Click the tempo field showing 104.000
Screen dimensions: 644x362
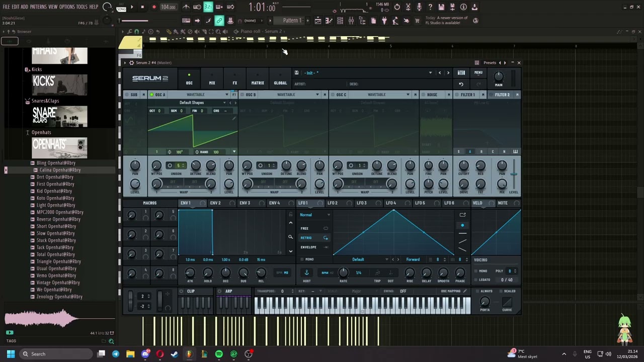pos(168,7)
